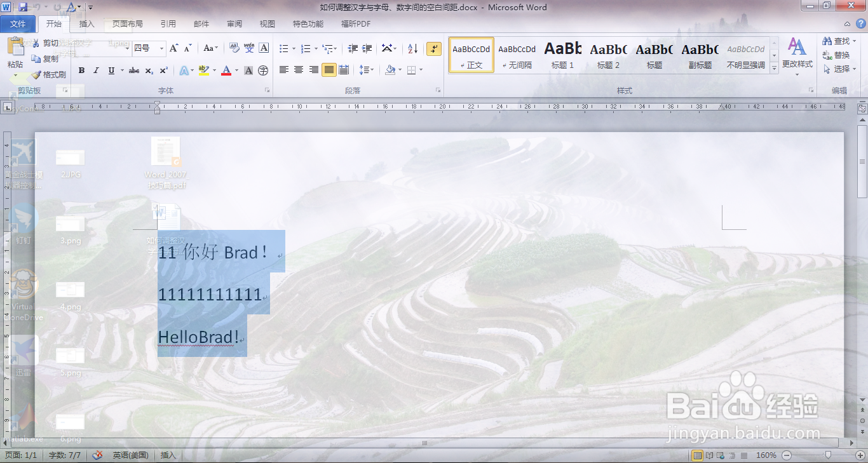Screen dimensions: 868x463
Task: Click the Shrink Font icon
Action: 188,48
